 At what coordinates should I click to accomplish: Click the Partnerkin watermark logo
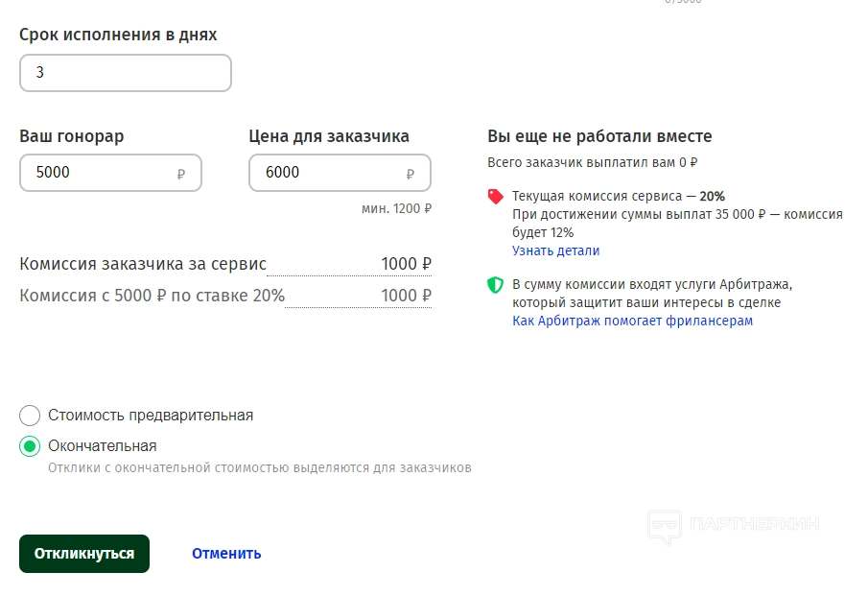coord(733,524)
